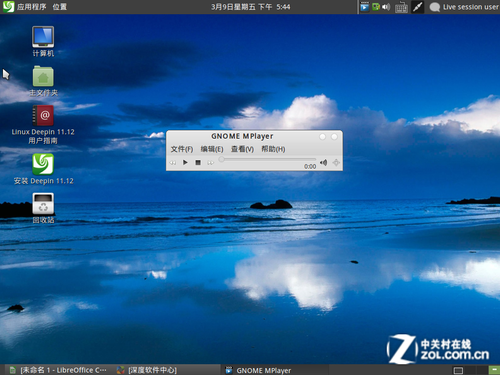Image resolution: width=500 pixels, height=375 pixels.
Task: Click the MPlayer fullscreen button
Action: pos(336,162)
